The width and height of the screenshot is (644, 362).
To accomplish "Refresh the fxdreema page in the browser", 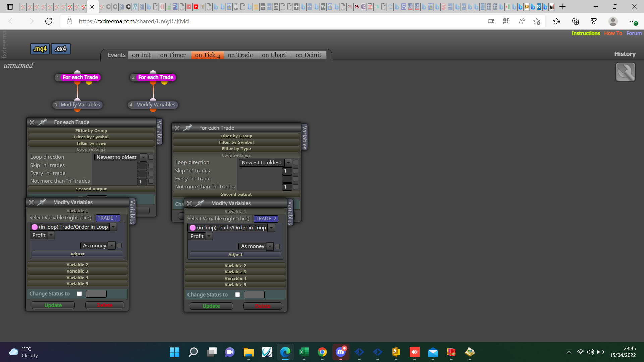I will pyautogui.click(x=49, y=21).
